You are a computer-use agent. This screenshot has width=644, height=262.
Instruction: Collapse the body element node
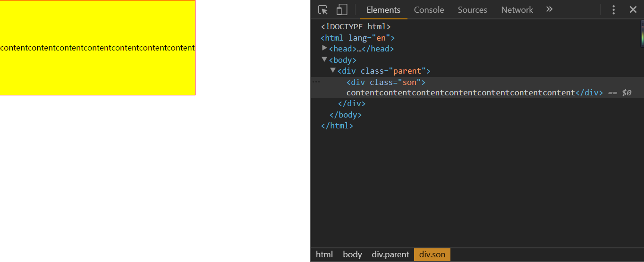pos(324,59)
